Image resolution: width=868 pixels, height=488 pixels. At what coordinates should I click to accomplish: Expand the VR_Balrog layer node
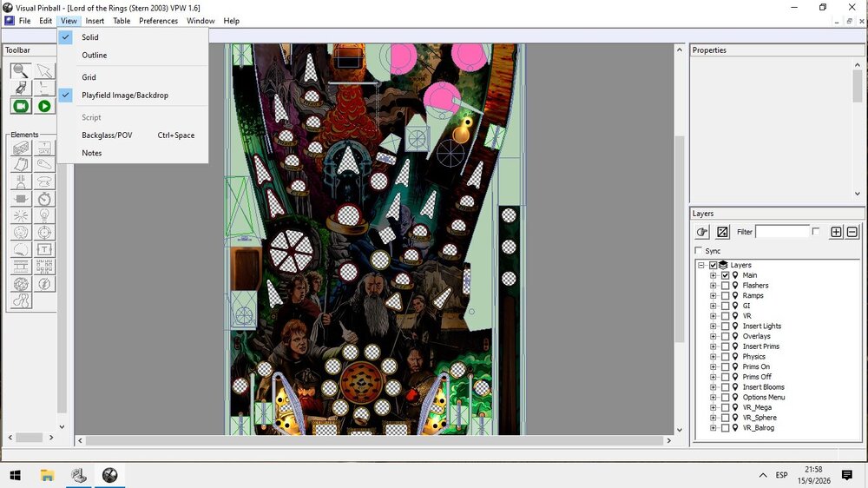tap(713, 427)
